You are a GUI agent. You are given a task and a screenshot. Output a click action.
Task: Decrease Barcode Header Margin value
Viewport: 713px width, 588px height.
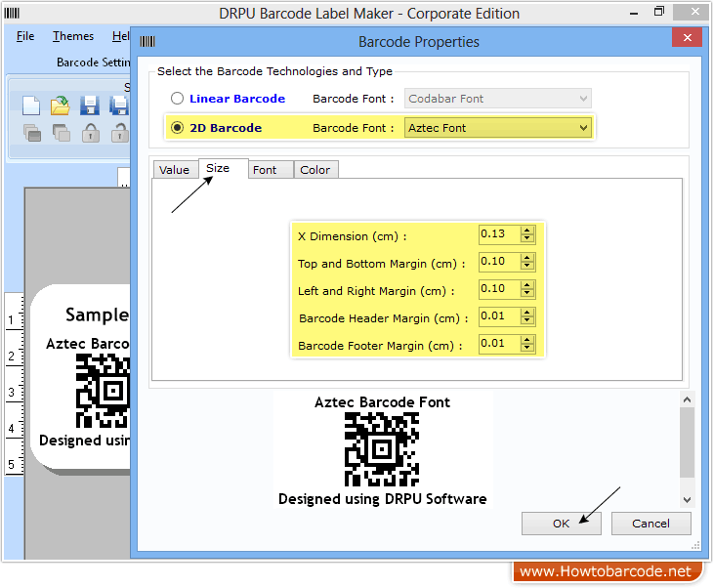(x=527, y=320)
